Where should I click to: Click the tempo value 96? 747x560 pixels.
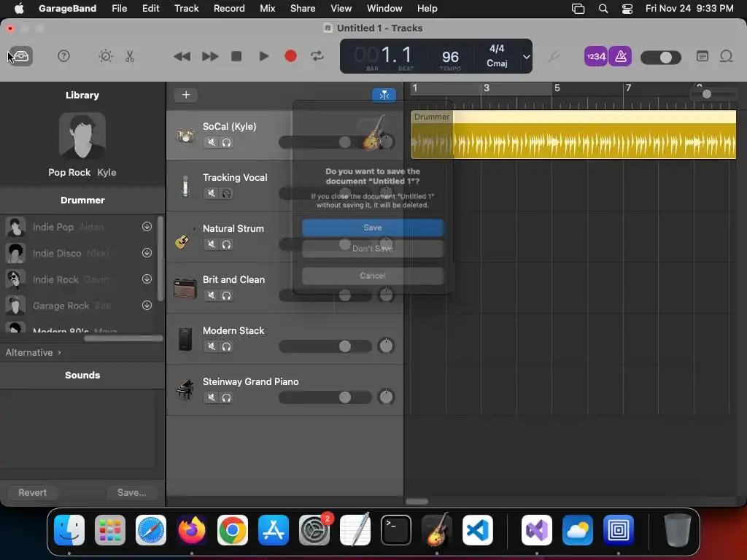pyautogui.click(x=450, y=57)
